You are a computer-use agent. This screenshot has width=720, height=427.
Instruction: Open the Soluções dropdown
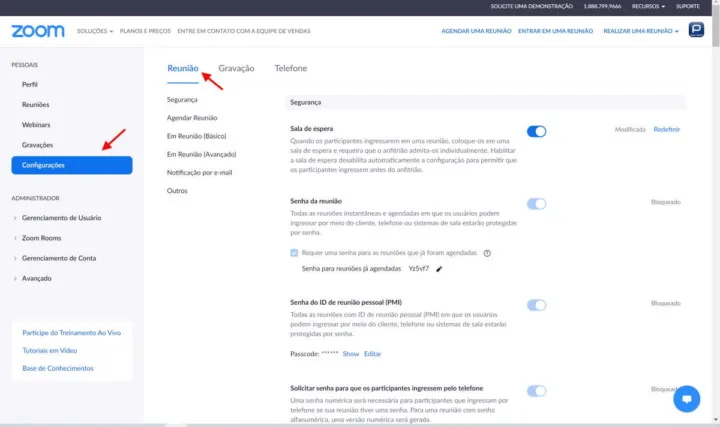click(94, 31)
